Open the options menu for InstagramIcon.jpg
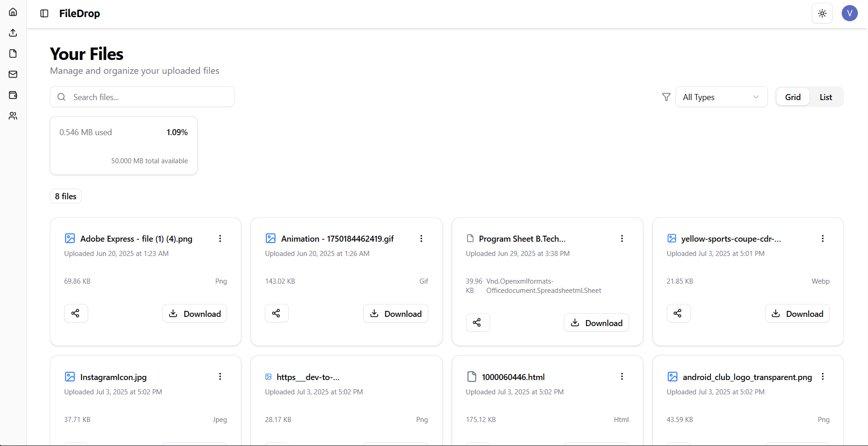 [x=220, y=376]
